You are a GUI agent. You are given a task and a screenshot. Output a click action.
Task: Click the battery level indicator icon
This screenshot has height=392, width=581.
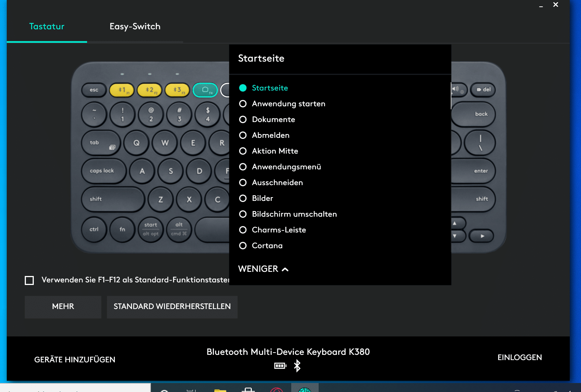point(280,366)
